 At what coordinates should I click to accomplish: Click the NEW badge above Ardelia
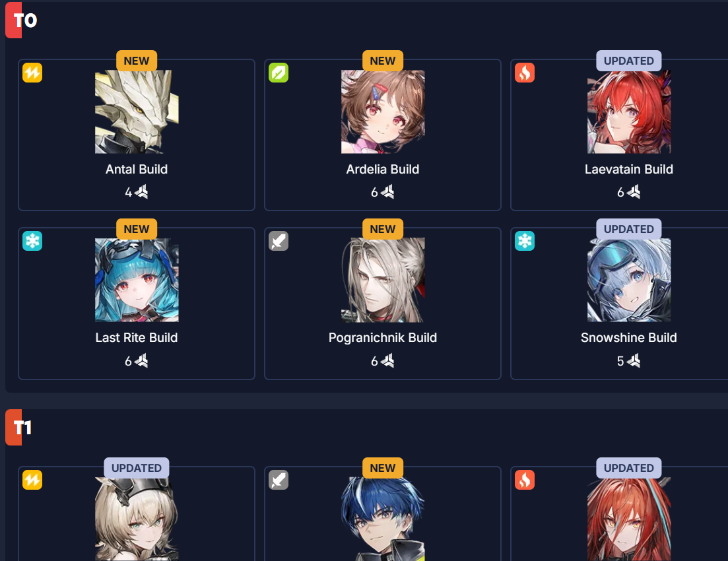pos(383,61)
